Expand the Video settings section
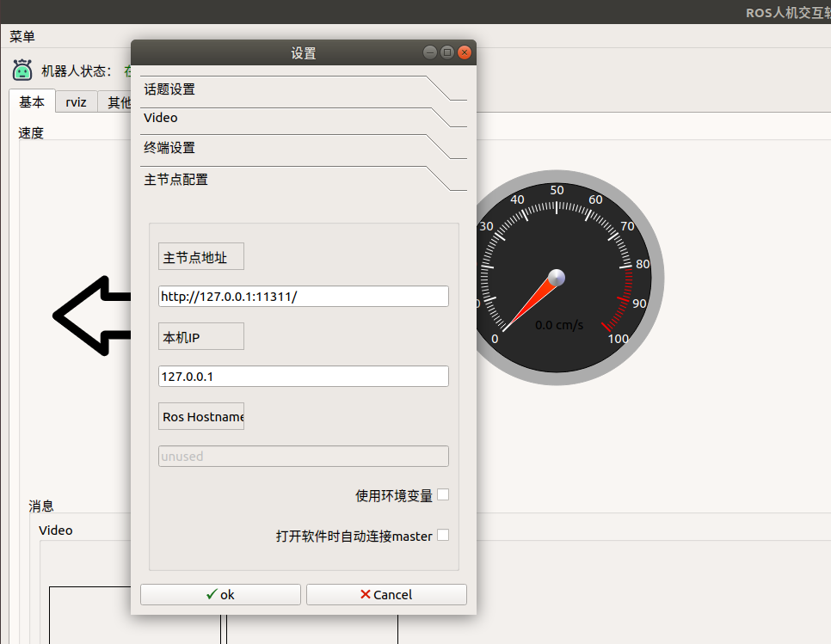The width and height of the screenshot is (831, 644). (x=303, y=118)
